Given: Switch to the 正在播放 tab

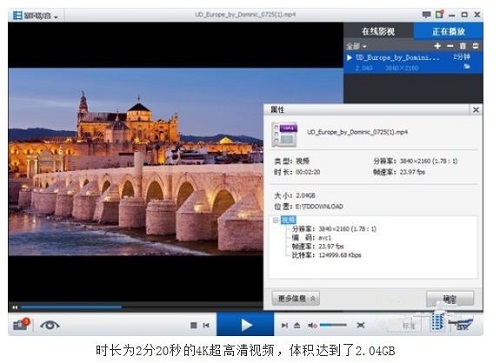Looking at the screenshot, I should coord(449,31).
